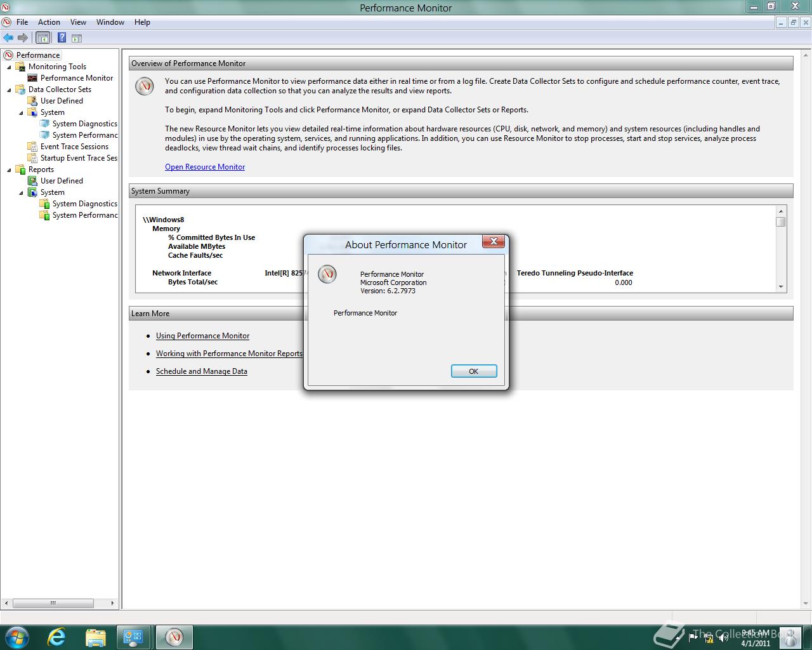Click the control panel taskbar icon

tap(134, 637)
